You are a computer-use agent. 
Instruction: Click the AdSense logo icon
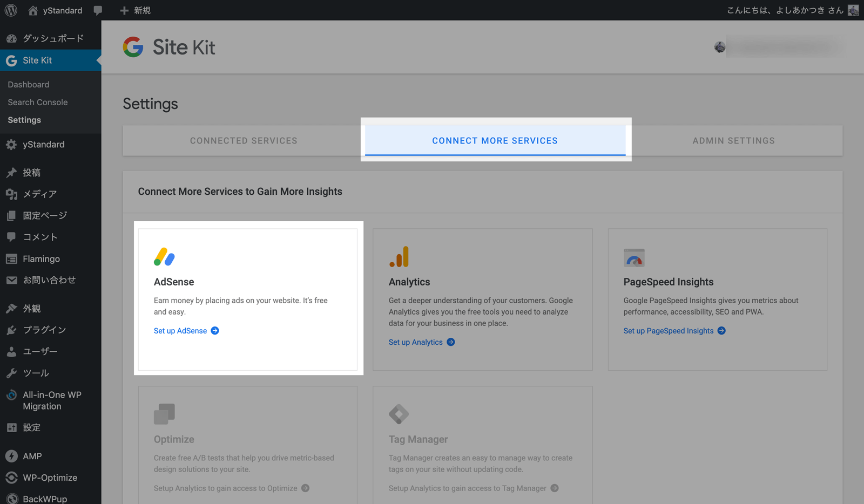pyautogui.click(x=164, y=257)
